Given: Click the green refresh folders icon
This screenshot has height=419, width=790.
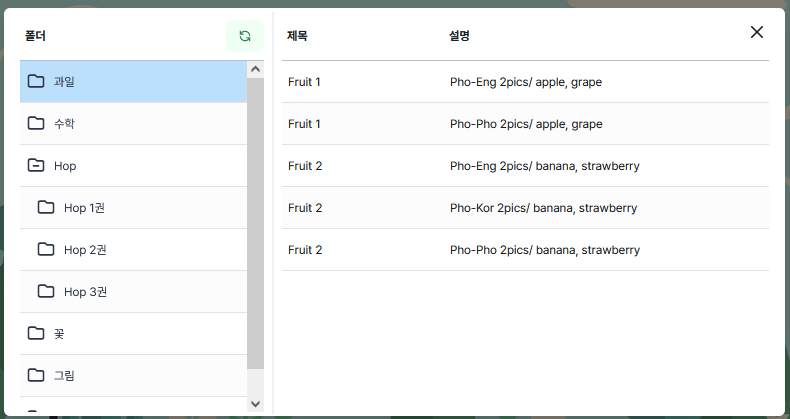Looking at the screenshot, I should pyautogui.click(x=245, y=36).
